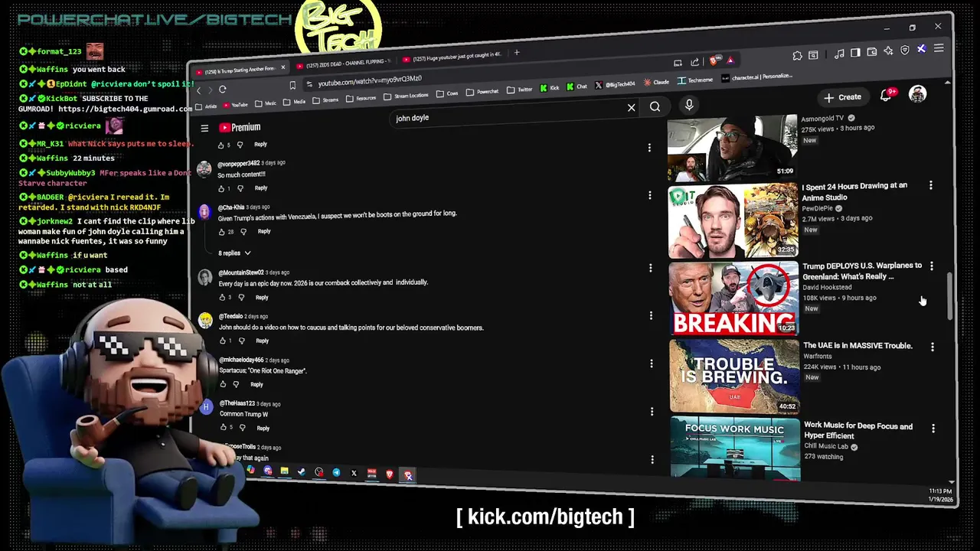The height and width of the screenshot is (551, 980).
Task: Open the browser main menu icon
Action: pyautogui.click(x=939, y=49)
